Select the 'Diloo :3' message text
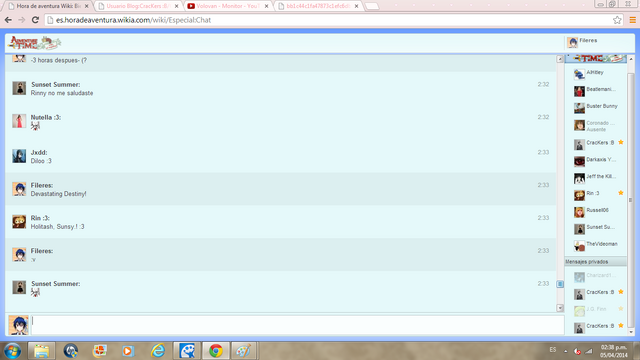This screenshot has height=360, width=640. (41, 161)
